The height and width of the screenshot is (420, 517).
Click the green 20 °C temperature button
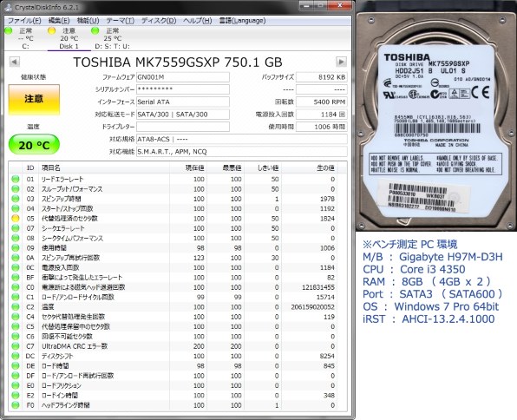[x=34, y=145]
